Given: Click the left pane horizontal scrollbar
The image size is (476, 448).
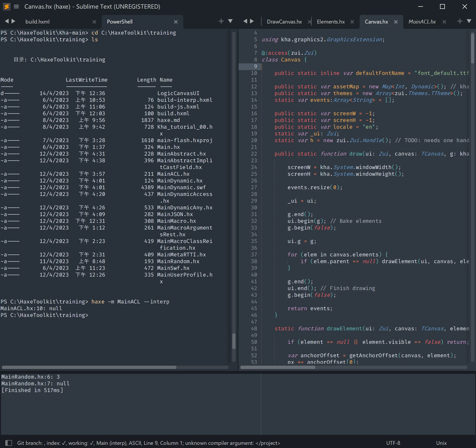Looking at the screenshot, I should pyautogui.click(x=89, y=367).
